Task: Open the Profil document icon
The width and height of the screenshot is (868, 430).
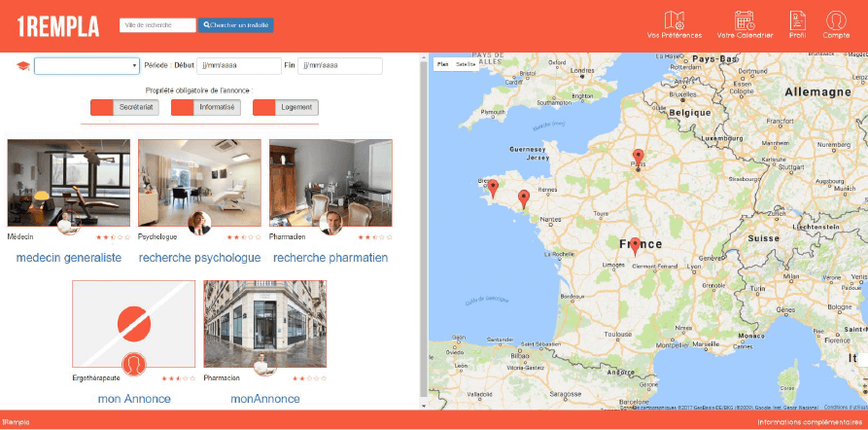Action: (797, 20)
